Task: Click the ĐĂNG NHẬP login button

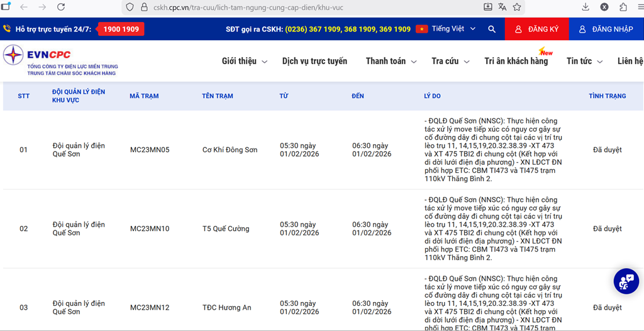Action: point(606,29)
